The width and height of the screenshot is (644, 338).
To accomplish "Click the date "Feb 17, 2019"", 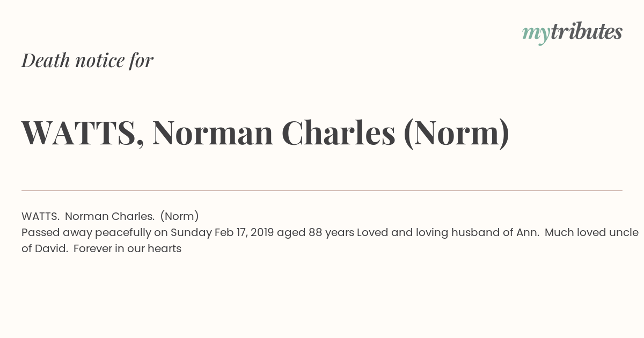I will point(244,232).
